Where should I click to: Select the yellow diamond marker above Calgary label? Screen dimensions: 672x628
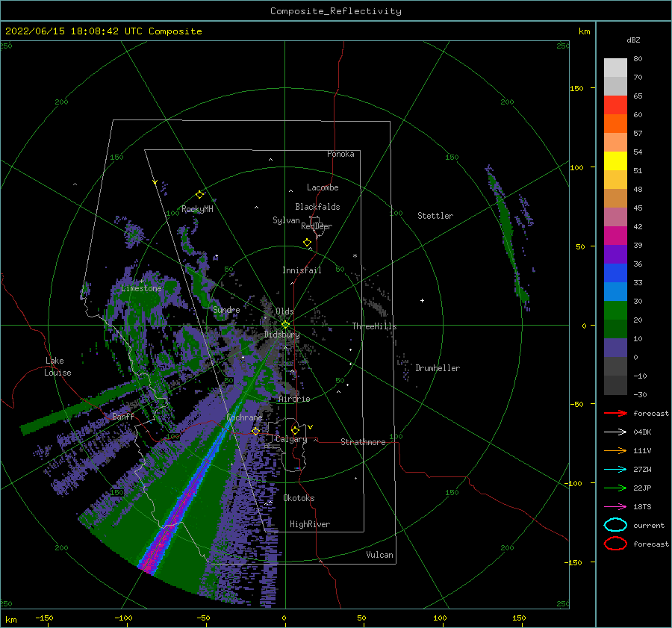pos(295,430)
